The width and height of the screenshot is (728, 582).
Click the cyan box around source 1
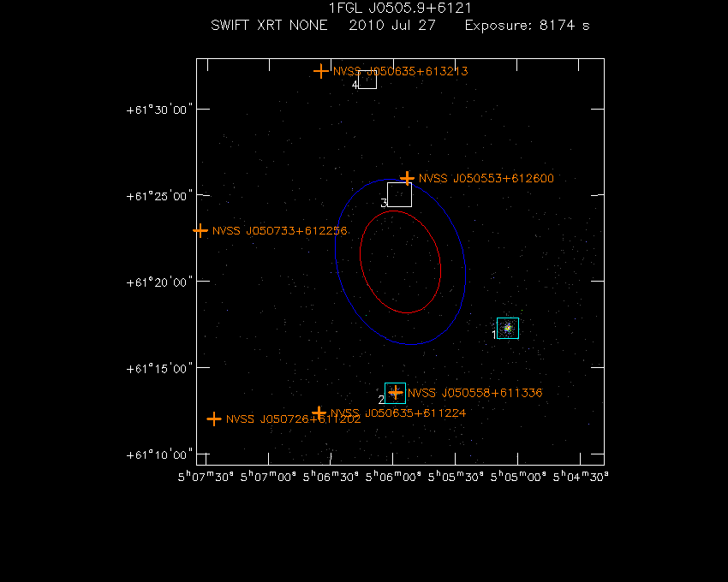(x=508, y=328)
